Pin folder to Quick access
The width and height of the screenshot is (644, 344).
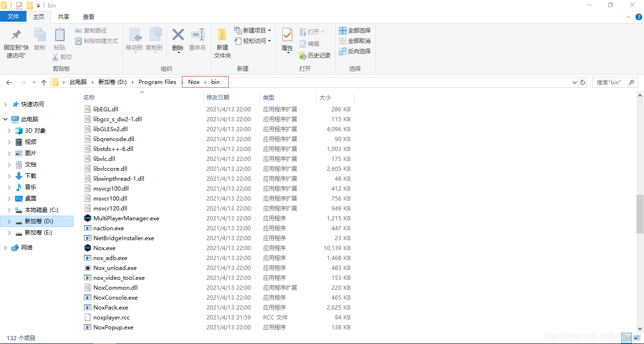[x=17, y=42]
